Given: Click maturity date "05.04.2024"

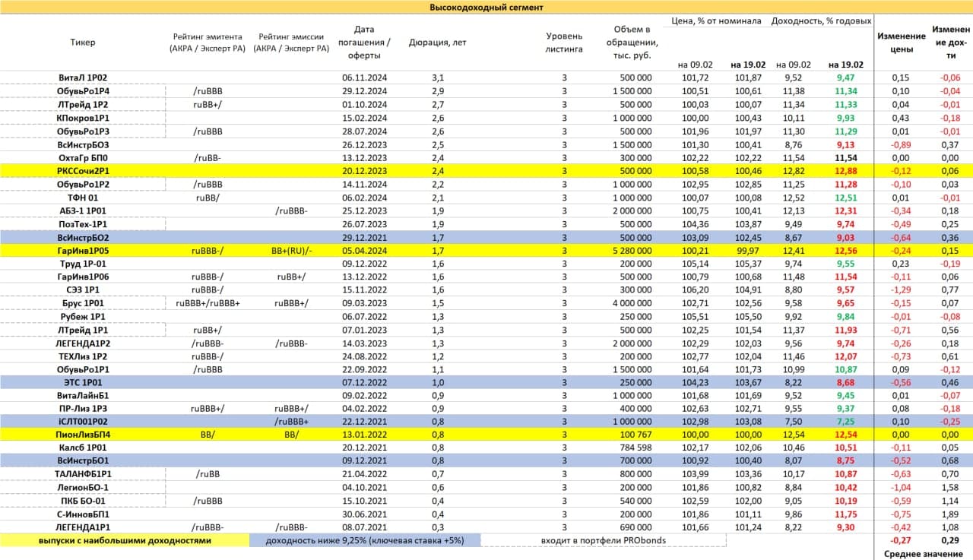Looking at the screenshot, I should [366, 250].
